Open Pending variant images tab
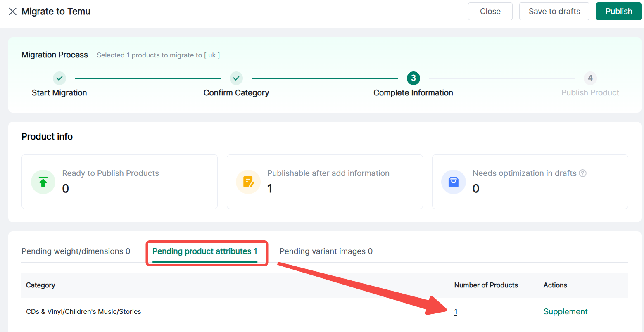The image size is (644, 332). click(x=326, y=251)
